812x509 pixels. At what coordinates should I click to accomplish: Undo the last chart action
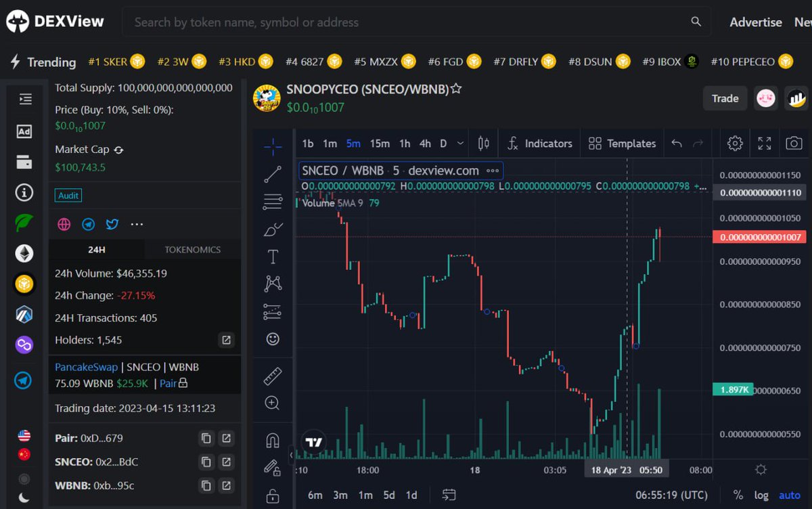[677, 143]
